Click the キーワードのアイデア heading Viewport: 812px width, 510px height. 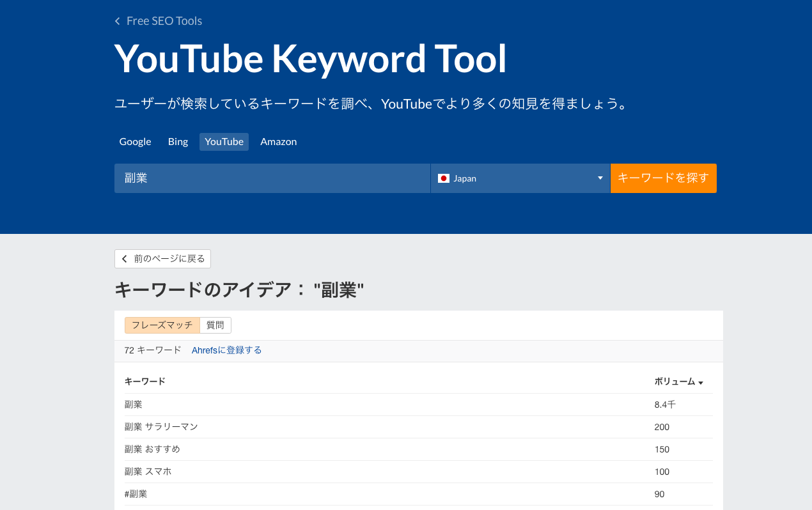tap(239, 290)
